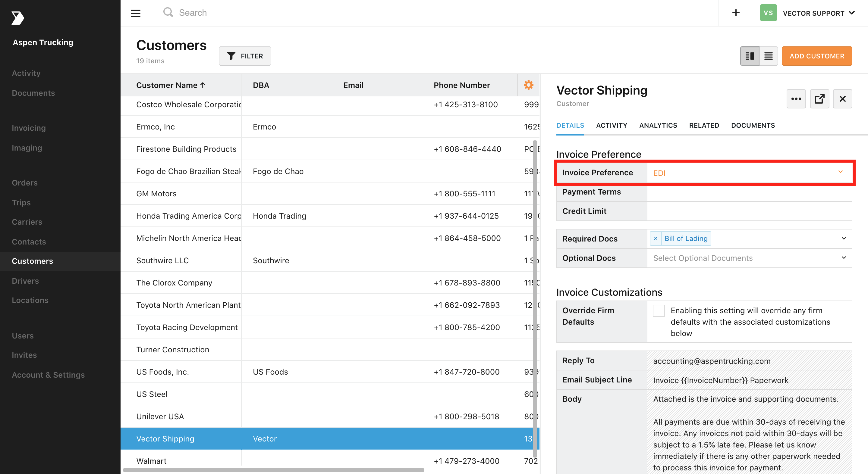The height and width of the screenshot is (474, 868).
Task: Open Vector Shipping in new window icon
Action: 819,99
